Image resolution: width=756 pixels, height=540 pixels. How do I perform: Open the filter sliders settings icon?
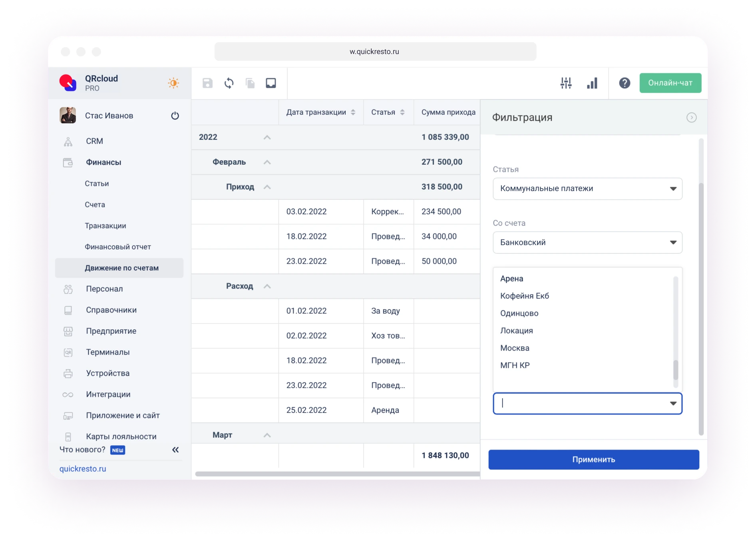pos(566,83)
